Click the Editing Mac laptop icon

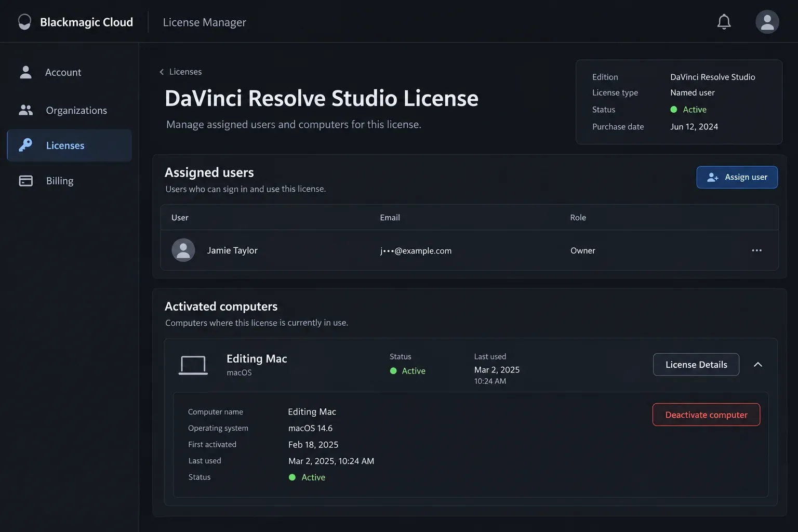[193, 365]
